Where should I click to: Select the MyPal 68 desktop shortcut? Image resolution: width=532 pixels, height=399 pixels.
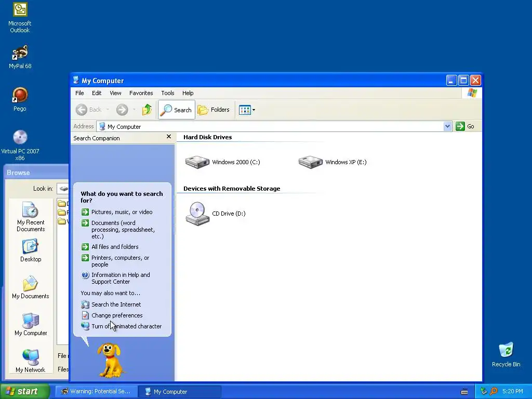coord(20,57)
